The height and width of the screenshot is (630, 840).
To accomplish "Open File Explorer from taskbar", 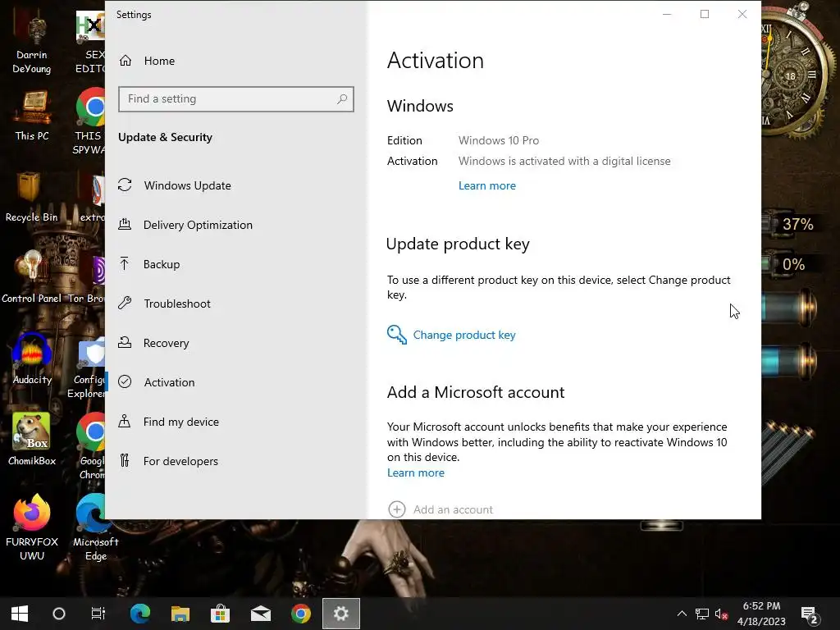I will 180,614.
